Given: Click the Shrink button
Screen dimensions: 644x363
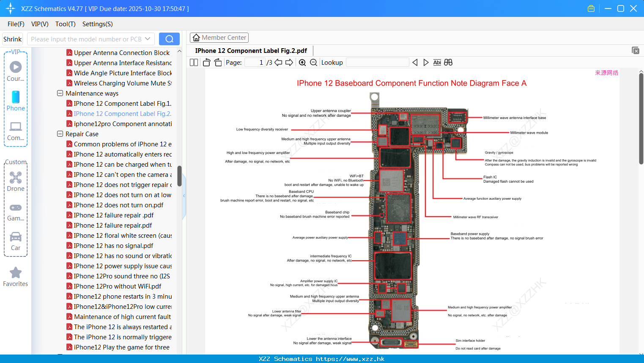Looking at the screenshot, I should click(x=12, y=39).
